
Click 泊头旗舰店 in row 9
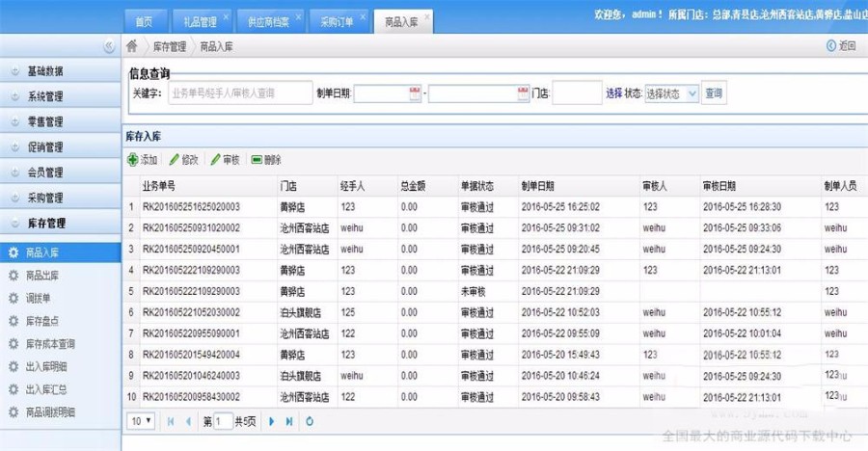301,376
